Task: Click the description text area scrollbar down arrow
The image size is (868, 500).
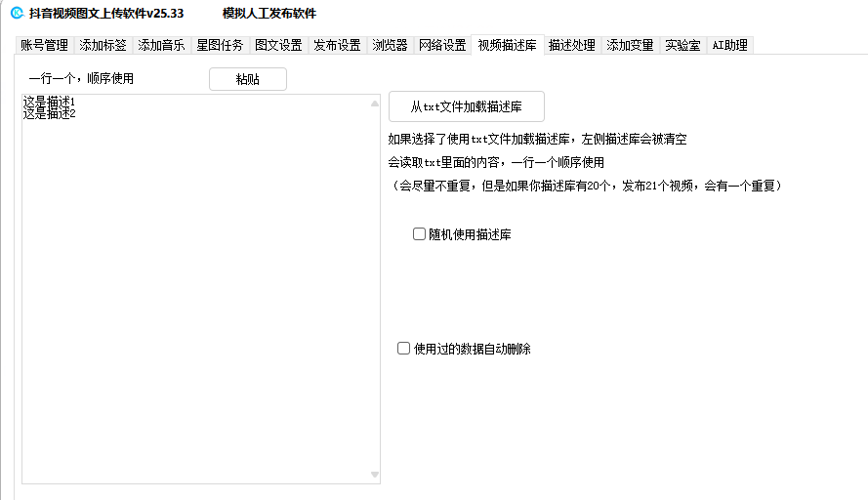Action: 374,476
